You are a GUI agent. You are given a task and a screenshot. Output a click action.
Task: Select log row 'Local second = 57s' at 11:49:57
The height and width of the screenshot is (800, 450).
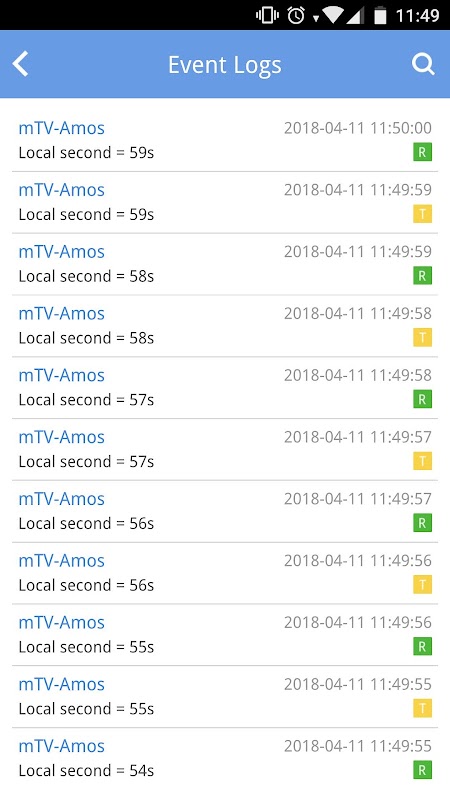click(x=225, y=449)
